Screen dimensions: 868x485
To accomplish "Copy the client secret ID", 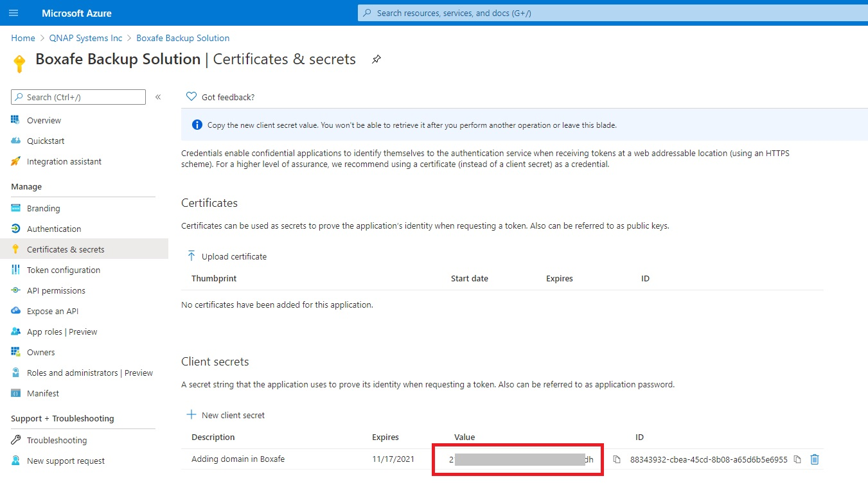I will pyautogui.click(x=797, y=459).
